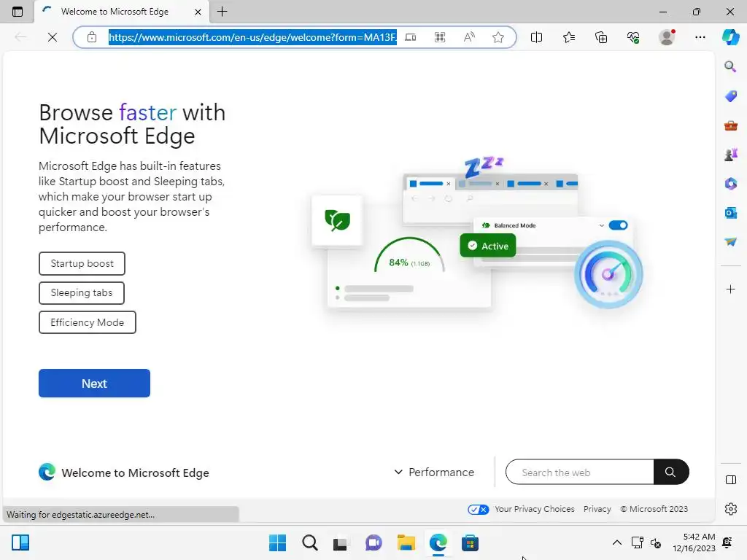The height and width of the screenshot is (560, 747).
Task: Start Read aloud from the address bar
Action: (x=469, y=37)
